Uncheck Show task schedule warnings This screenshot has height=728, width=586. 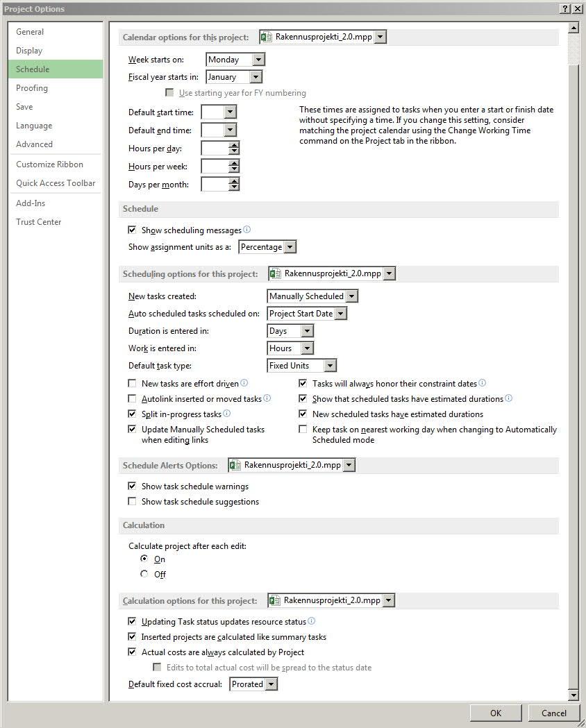133,486
